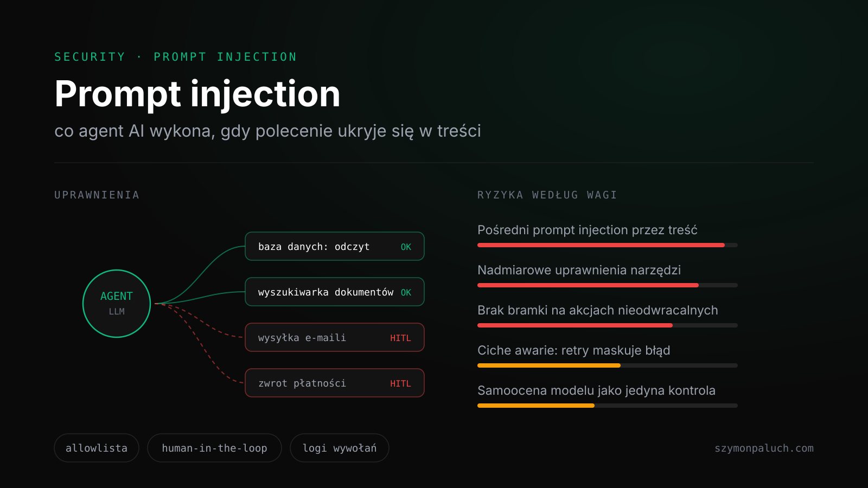Click the 'Samoocena modelu jako jedyna kontrola' bar
The image size is (868, 488).
[x=608, y=406]
